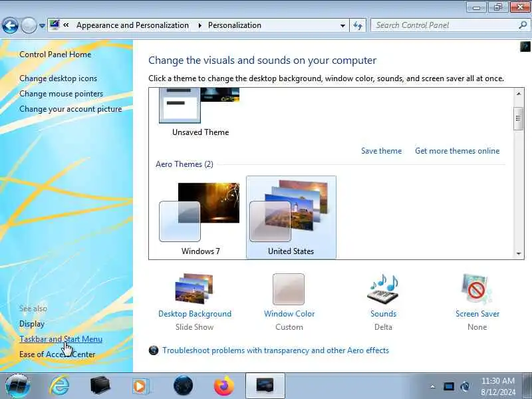The height and width of the screenshot is (399, 532).
Task: Click the Sounds text link
Action: tap(384, 314)
